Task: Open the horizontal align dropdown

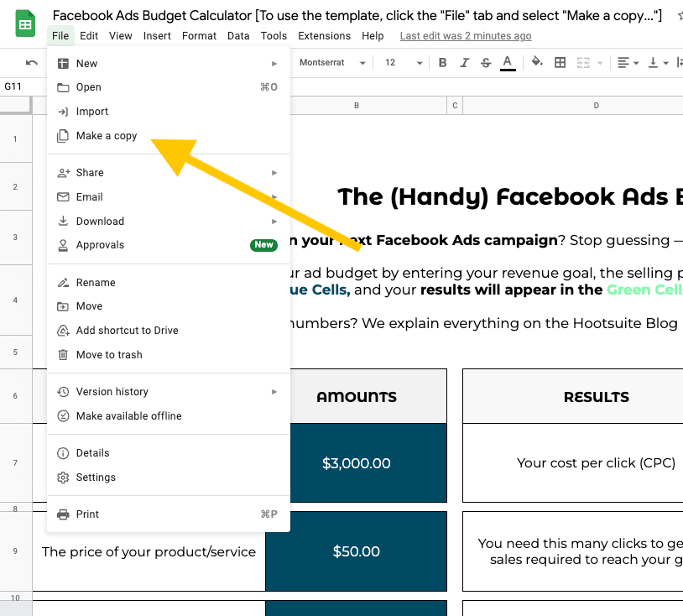Action: pos(627,63)
